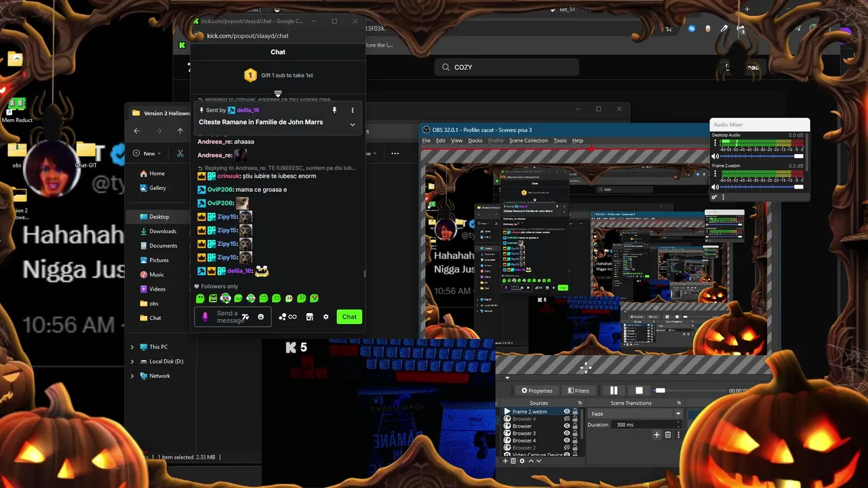Viewport: 868px width, 488px height.
Task: Expand Local Disk (D:) in Explorer
Action: point(132,361)
